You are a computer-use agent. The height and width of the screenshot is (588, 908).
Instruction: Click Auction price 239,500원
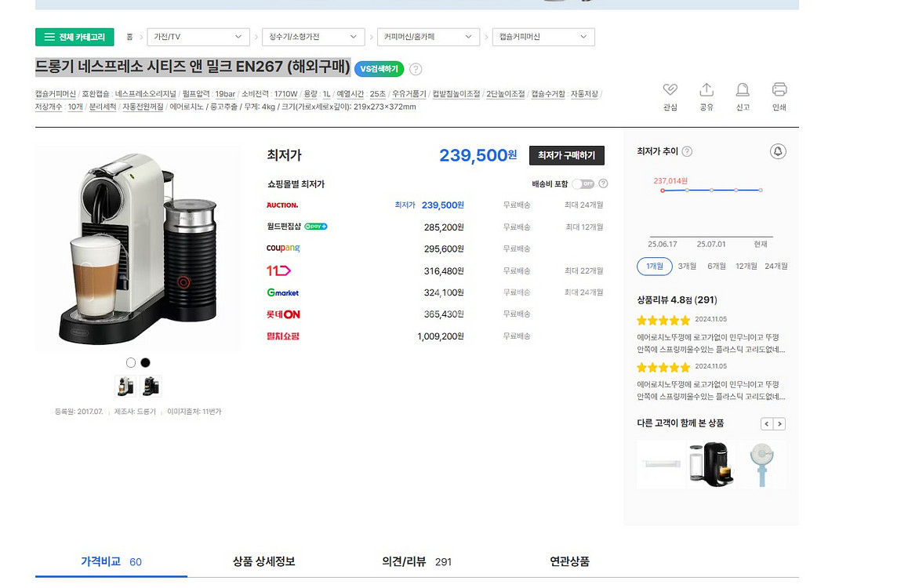443,205
